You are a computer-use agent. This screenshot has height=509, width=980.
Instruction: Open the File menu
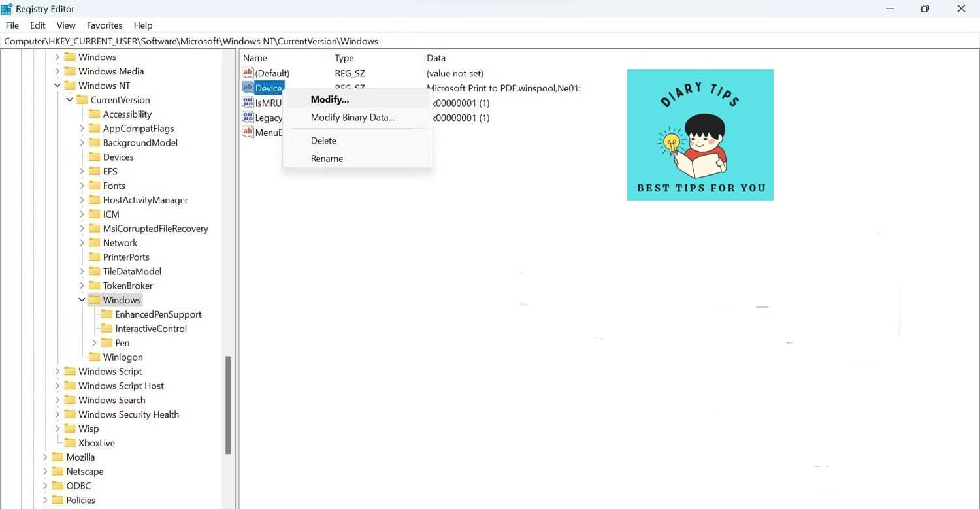[x=12, y=25]
